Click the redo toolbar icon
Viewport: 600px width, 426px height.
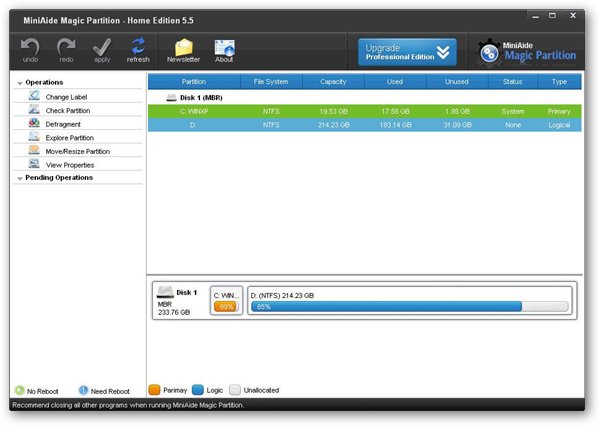click(66, 50)
